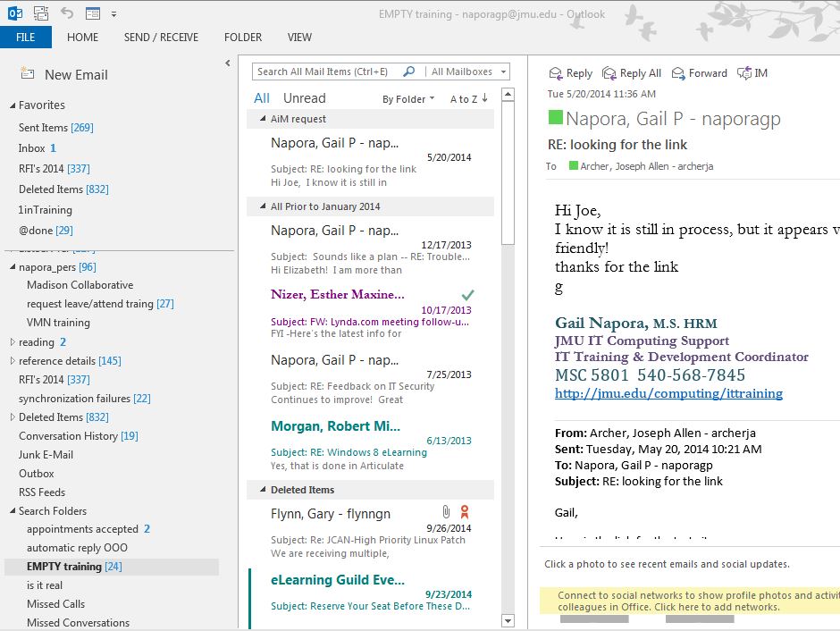Open the Flynn, Gary JCAN Linux Patch message

371,533
